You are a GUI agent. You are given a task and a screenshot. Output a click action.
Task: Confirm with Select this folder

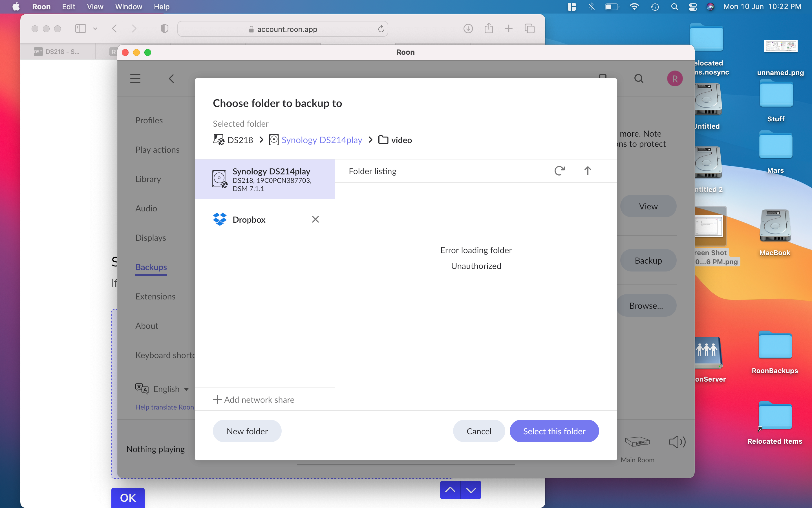point(554,431)
